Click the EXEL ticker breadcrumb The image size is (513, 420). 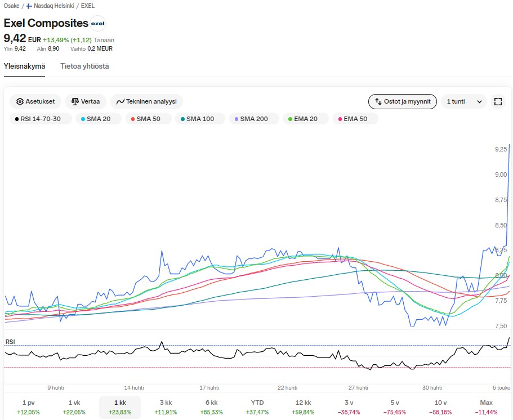(x=88, y=6)
